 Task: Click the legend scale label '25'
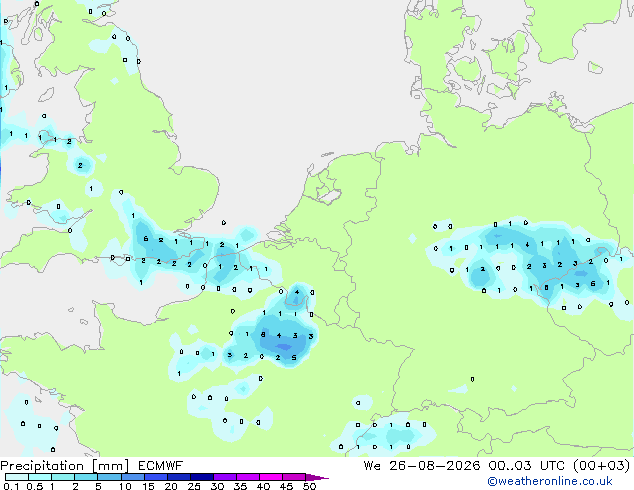click(x=194, y=486)
